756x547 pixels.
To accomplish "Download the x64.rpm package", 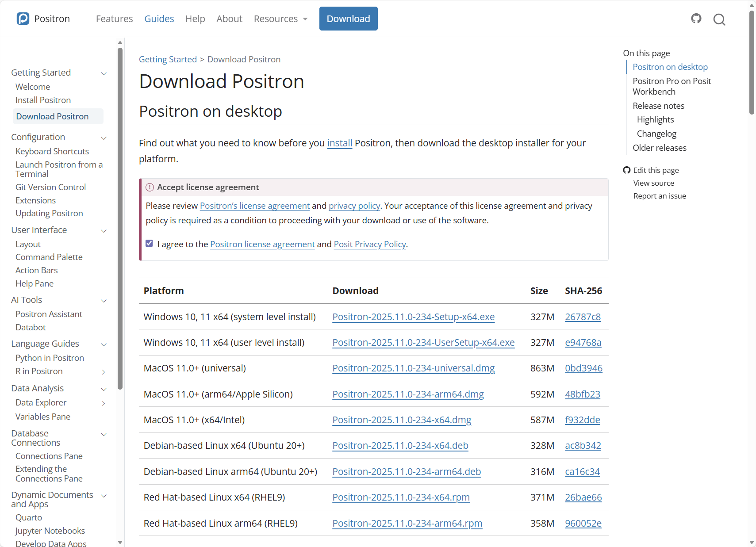I will point(401,497).
